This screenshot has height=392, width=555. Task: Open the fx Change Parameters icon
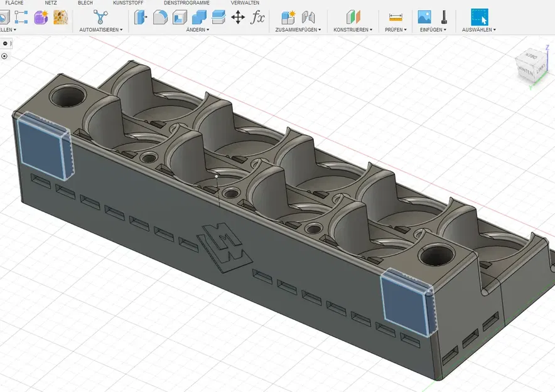point(257,17)
